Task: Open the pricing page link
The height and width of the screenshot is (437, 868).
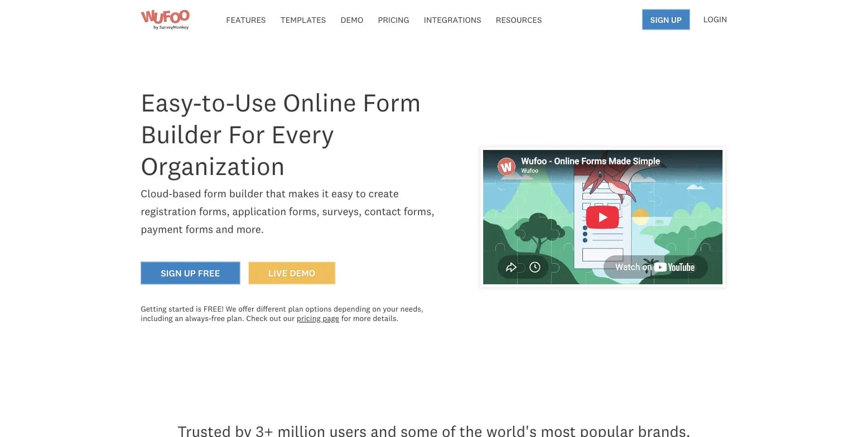Action: [x=318, y=319]
